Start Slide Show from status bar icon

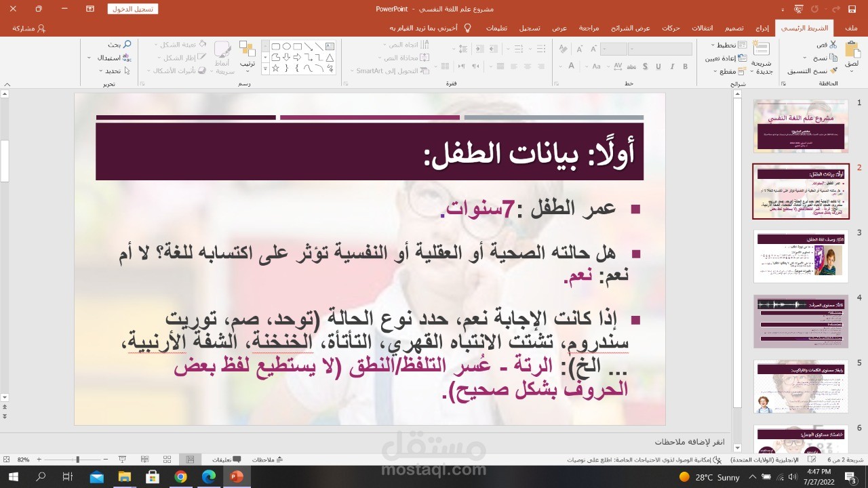pos(122,460)
